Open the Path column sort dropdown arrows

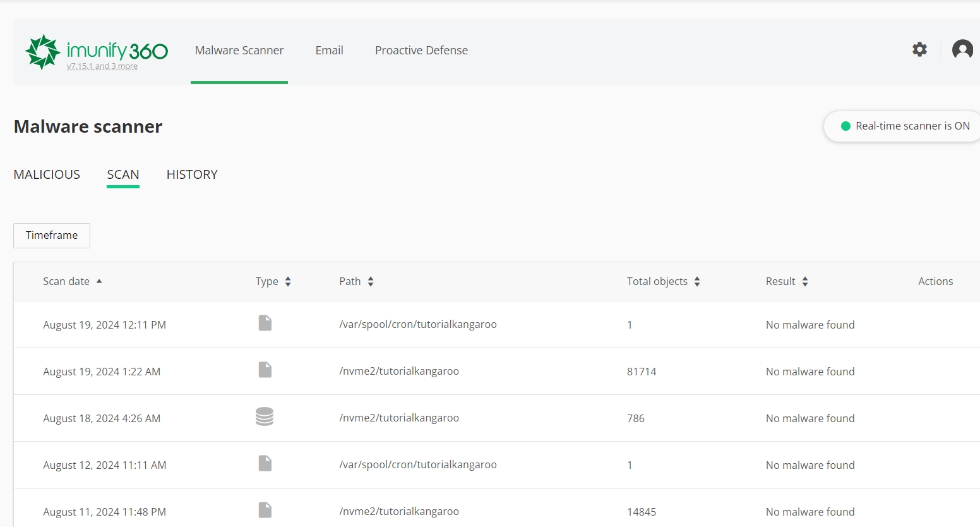click(x=371, y=281)
